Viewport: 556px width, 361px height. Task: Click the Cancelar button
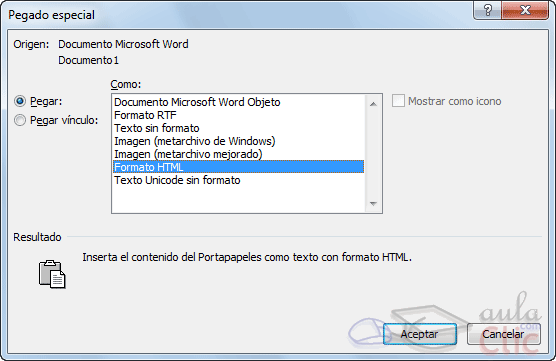(504, 334)
